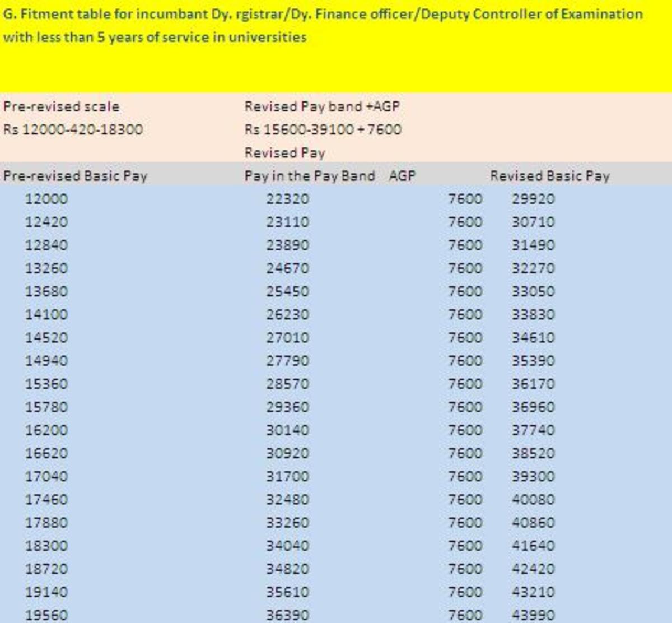The height and width of the screenshot is (623, 672).
Task: Select the Pre-revised Basic Pay column header
Action: pyautogui.click(x=76, y=175)
